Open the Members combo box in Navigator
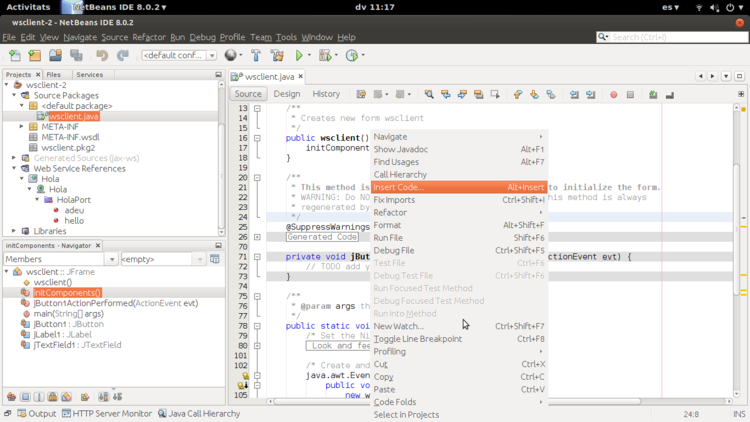The height and width of the screenshot is (422, 750). click(60, 259)
